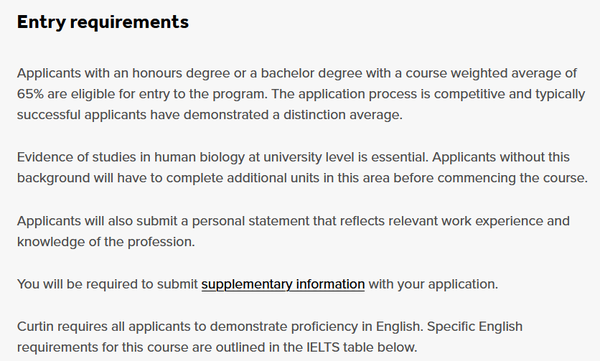Open the supplementary information link
This screenshot has height=361, width=600.
point(283,284)
